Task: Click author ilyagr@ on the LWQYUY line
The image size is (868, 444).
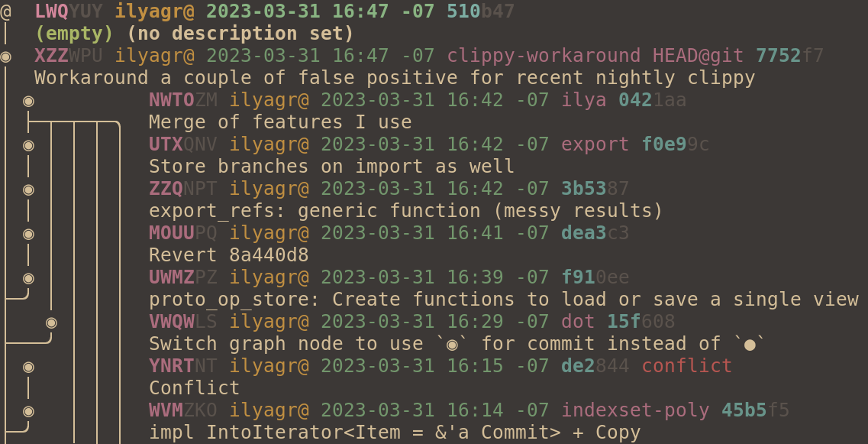Action: 154,11
